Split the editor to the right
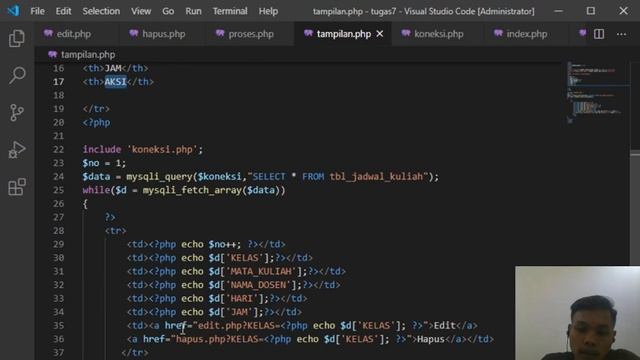This screenshot has width=640, height=360. click(599, 34)
